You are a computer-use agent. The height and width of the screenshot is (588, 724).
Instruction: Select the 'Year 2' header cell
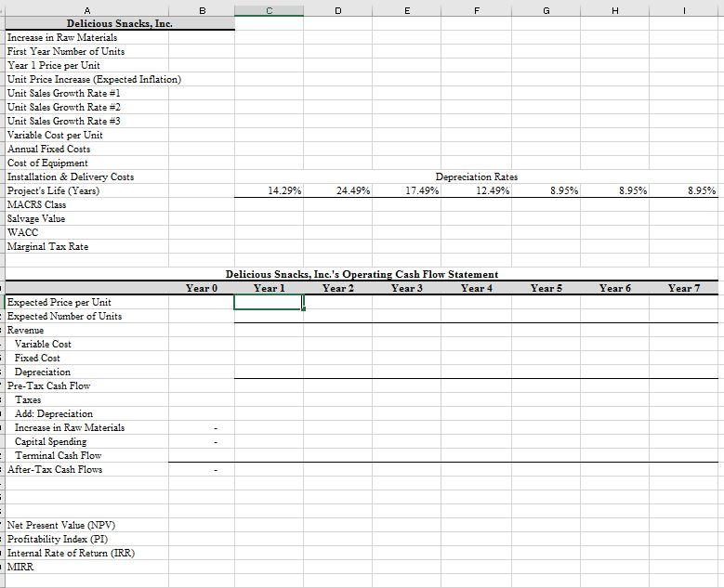tap(338, 288)
